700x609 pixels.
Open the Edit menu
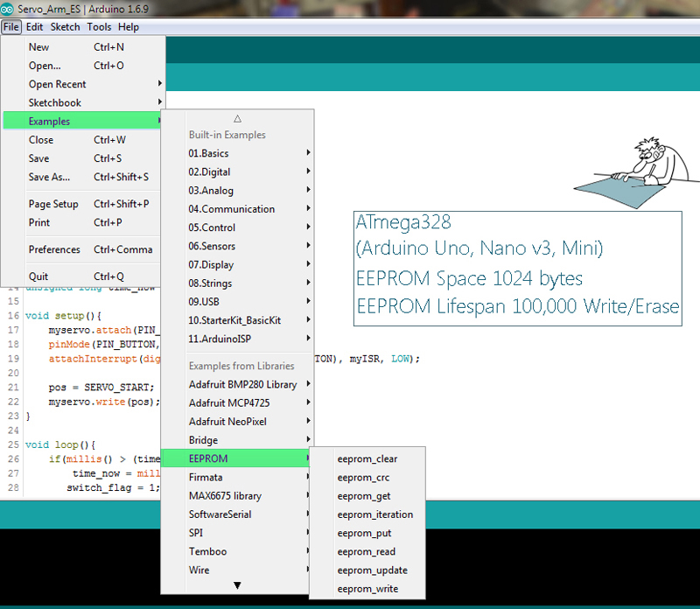(x=34, y=26)
